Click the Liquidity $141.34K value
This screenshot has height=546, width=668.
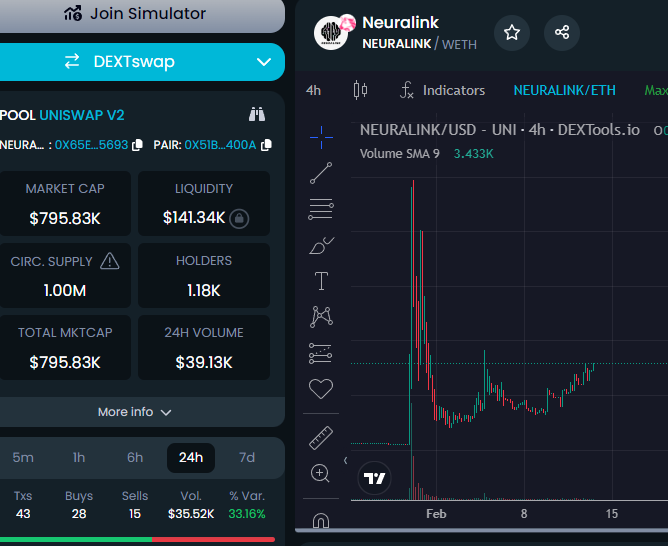pyautogui.click(x=194, y=218)
